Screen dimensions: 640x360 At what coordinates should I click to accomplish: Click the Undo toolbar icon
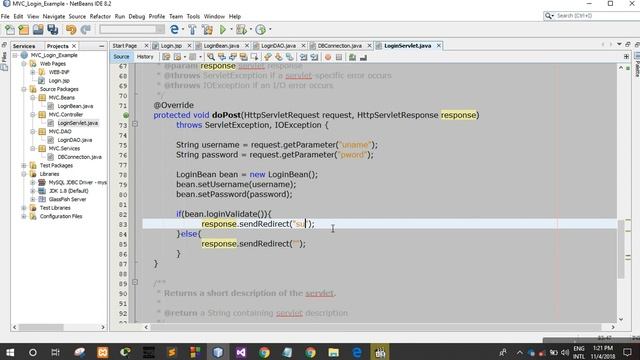pyautogui.click(x=71, y=30)
